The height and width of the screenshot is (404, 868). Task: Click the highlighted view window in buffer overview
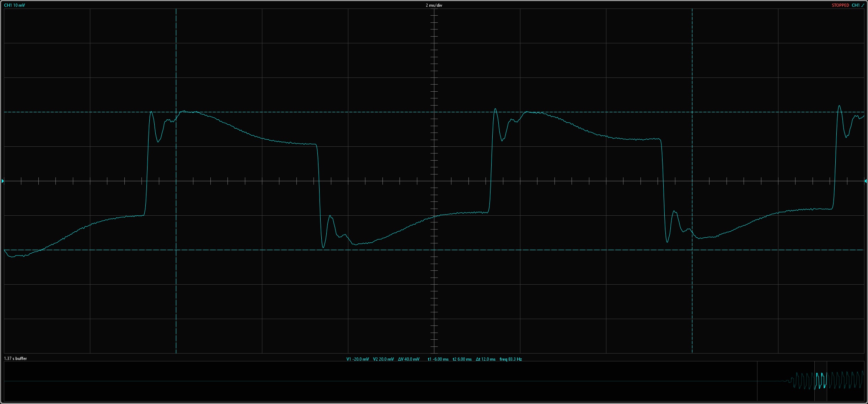point(821,381)
